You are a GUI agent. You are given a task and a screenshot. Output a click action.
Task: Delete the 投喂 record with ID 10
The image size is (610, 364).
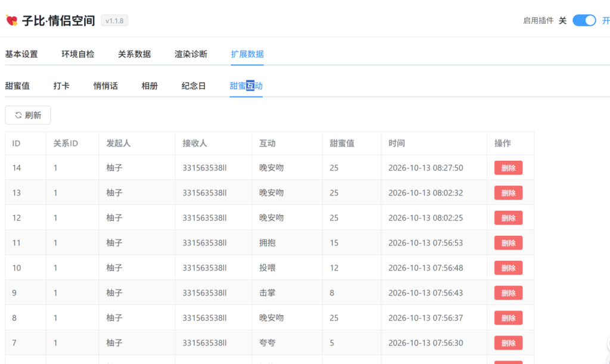tap(508, 268)
